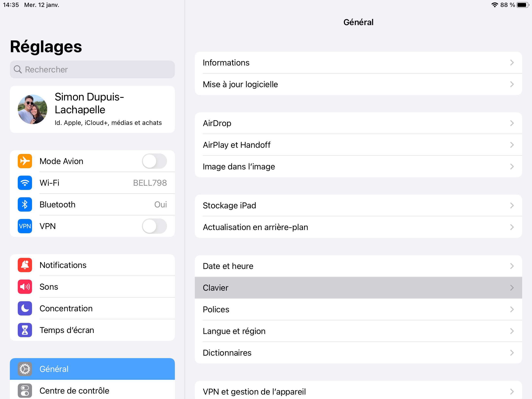Click the Rechercher search field
Viewport: 532px width, 399px height.
point(92,69)
